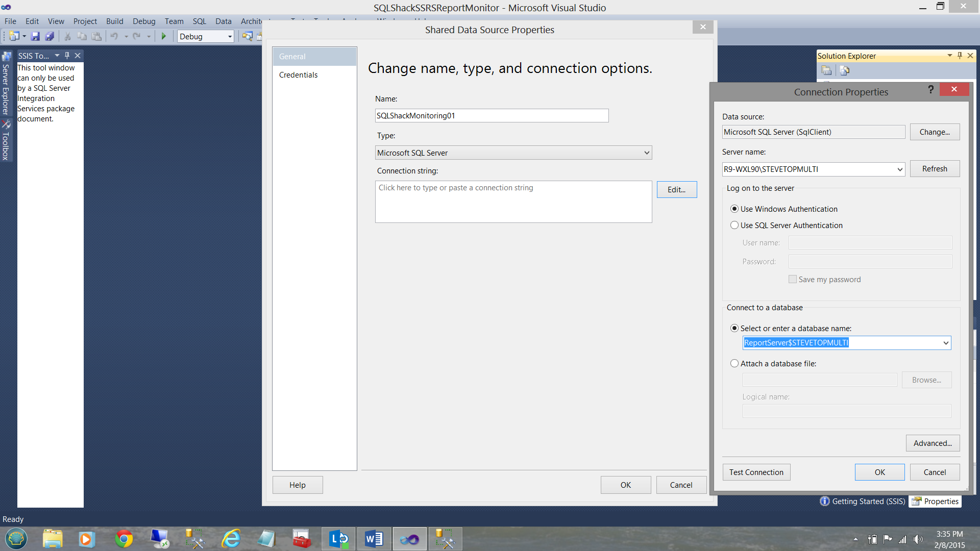Select Use SQL Server Authentication
980x551 pixels.
(x=734, y=226)
